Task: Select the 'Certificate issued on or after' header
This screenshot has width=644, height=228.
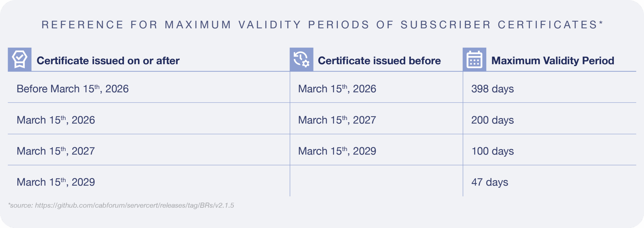Action: point(108,61)
